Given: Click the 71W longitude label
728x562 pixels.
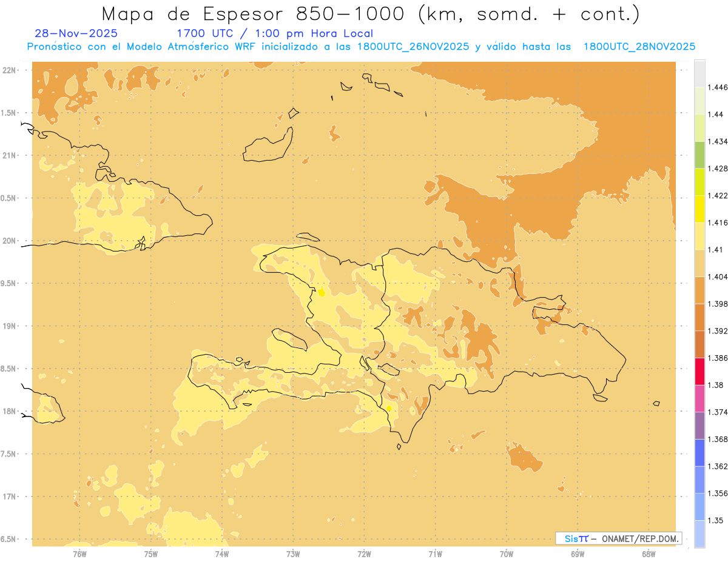Looking at the screenshot, I should pos(435,554).
